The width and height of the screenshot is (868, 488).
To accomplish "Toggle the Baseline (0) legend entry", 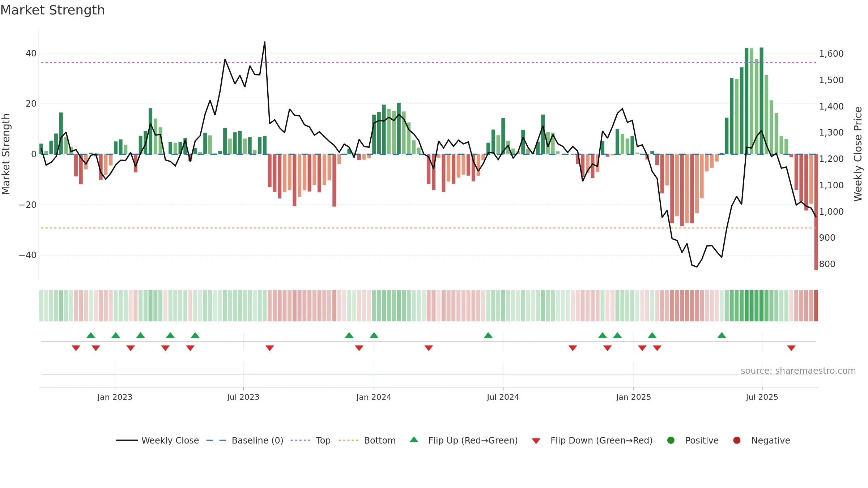I will point(244,440).
